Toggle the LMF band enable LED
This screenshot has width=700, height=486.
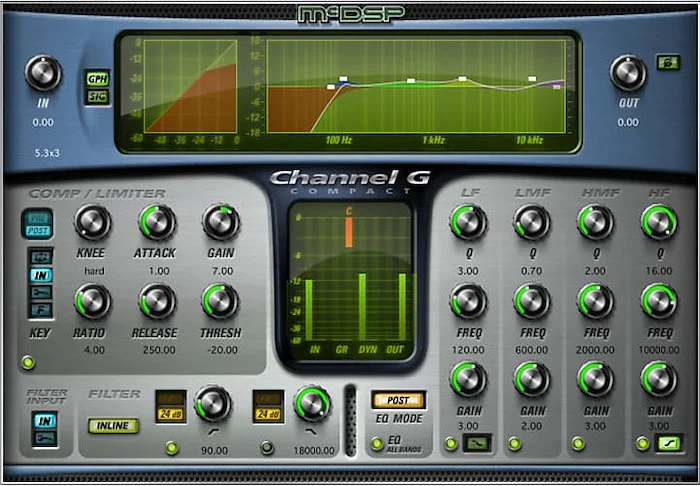[514, 444]
